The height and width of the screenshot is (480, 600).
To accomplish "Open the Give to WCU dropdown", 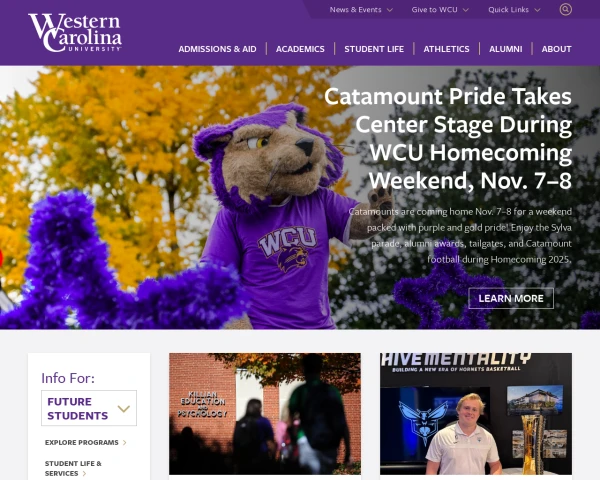I will point(440,10).
